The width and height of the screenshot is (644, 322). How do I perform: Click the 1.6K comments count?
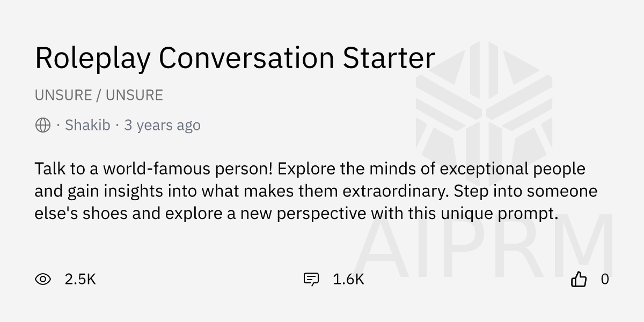point(348,279)
